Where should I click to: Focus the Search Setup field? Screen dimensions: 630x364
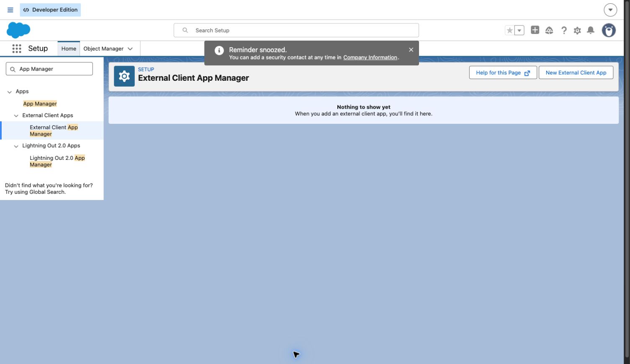pos(296,30)
